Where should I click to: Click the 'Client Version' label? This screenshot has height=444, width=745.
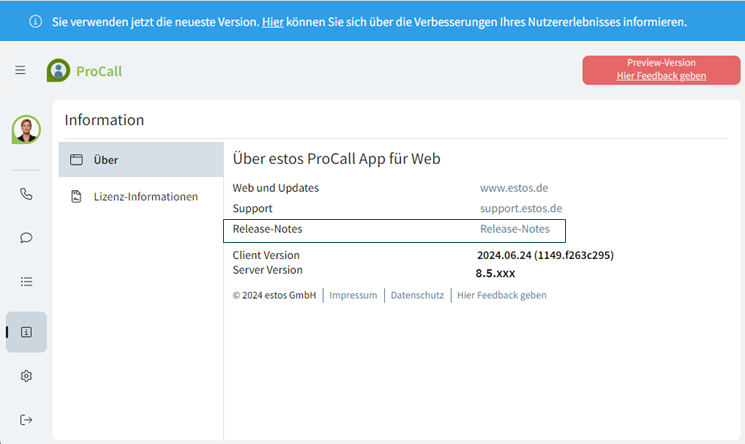pyautogui.click(x=266, y=255)
